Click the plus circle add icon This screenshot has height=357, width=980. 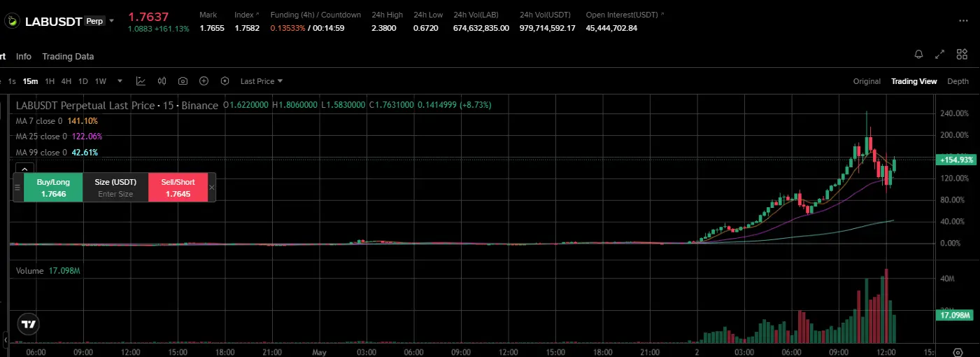[x=204, y=81]
